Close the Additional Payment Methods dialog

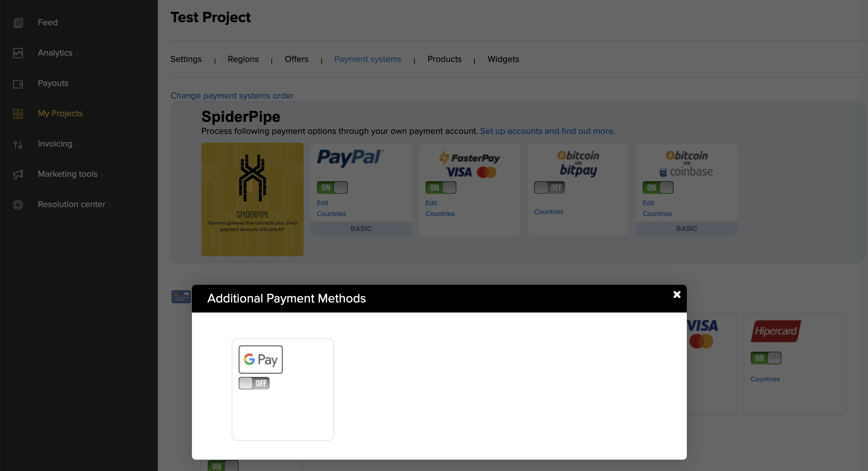[x=677, y=295]
